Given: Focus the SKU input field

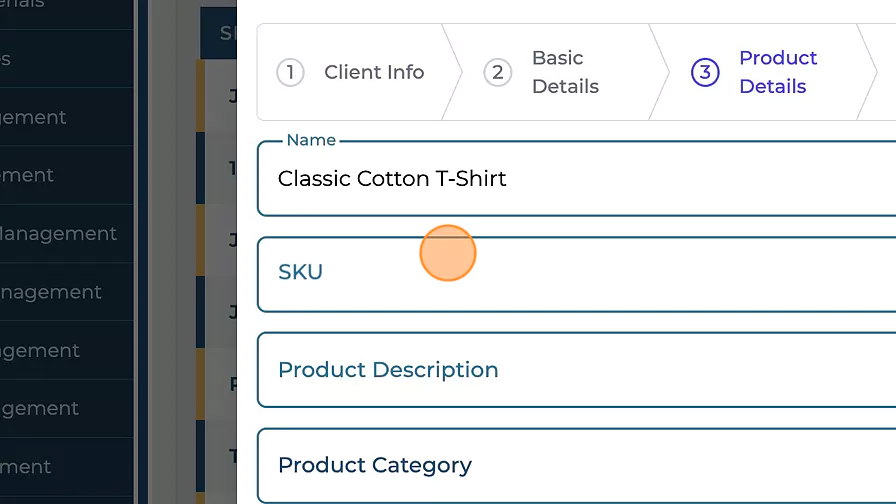Looking at the screenshot, I should pyautogui.click(x=580, y=273).
